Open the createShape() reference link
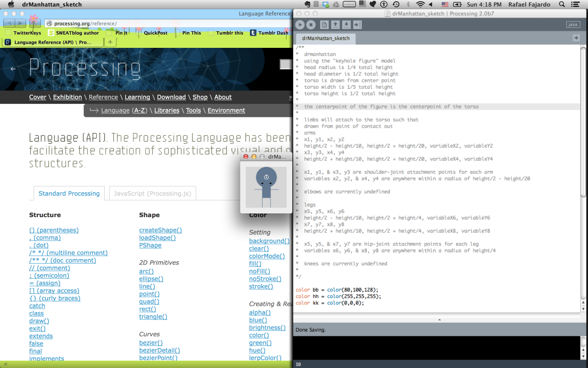588x368 pixels. [160, 230]
